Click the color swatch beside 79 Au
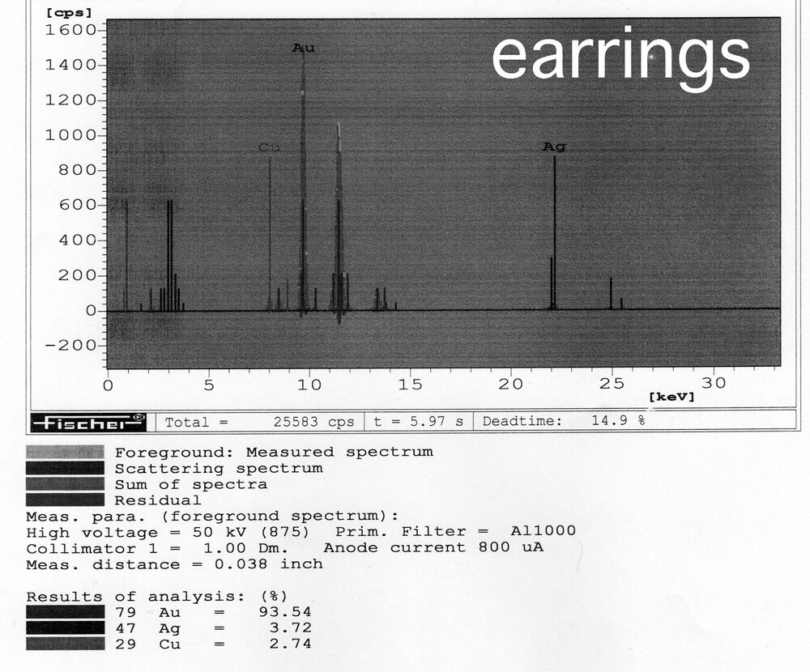 65,612
